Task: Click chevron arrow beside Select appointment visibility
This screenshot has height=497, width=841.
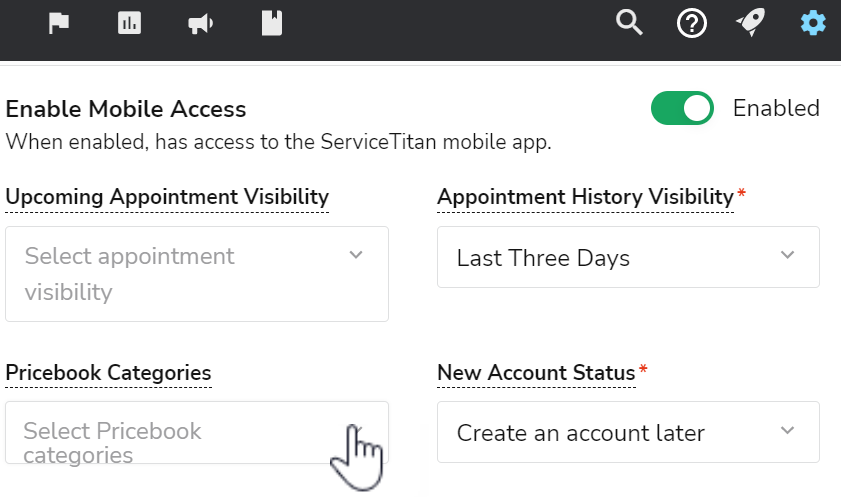Action: point(356,255)
